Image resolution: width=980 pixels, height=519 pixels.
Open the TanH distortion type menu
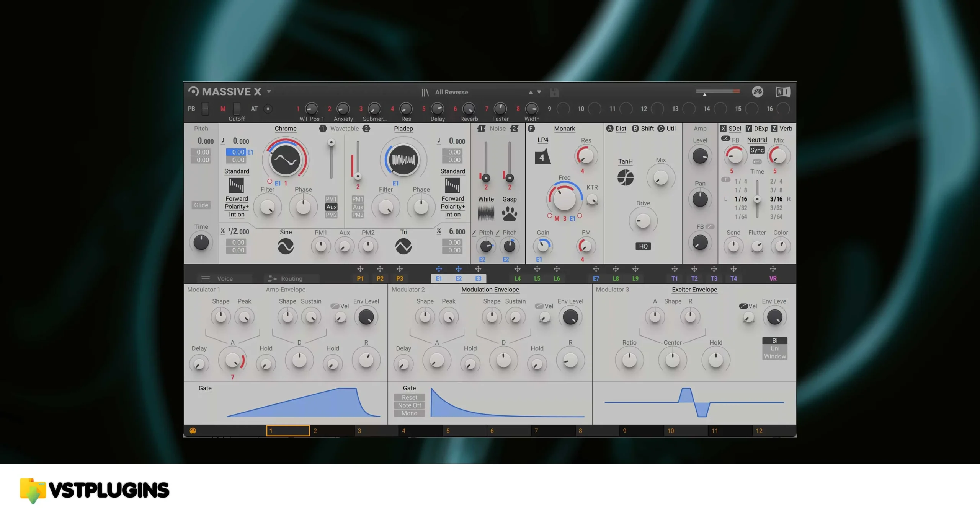point(625,161)
